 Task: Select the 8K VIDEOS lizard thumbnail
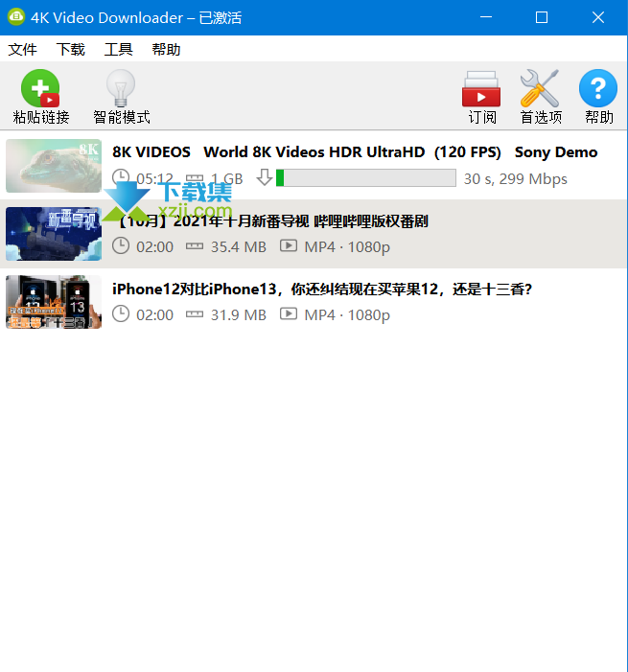54,166
